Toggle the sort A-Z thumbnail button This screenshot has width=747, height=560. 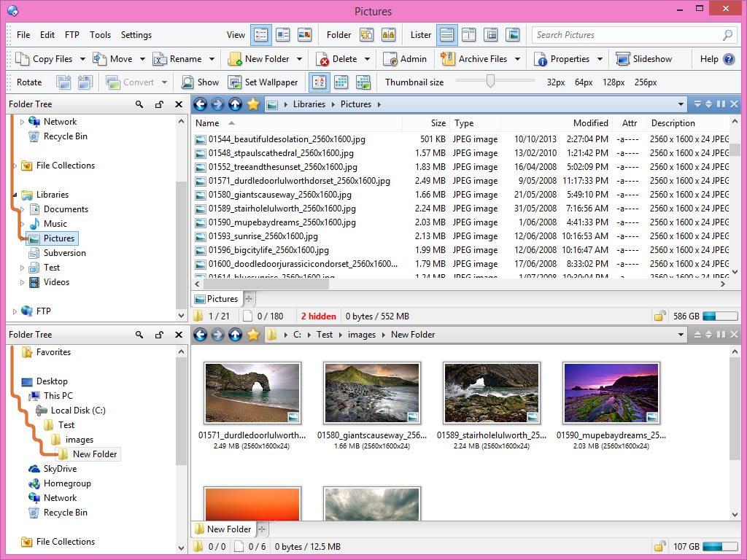[x=318, y=82]
